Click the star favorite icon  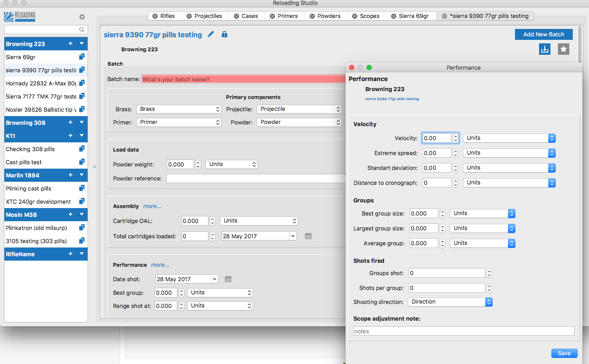point(564,49)
